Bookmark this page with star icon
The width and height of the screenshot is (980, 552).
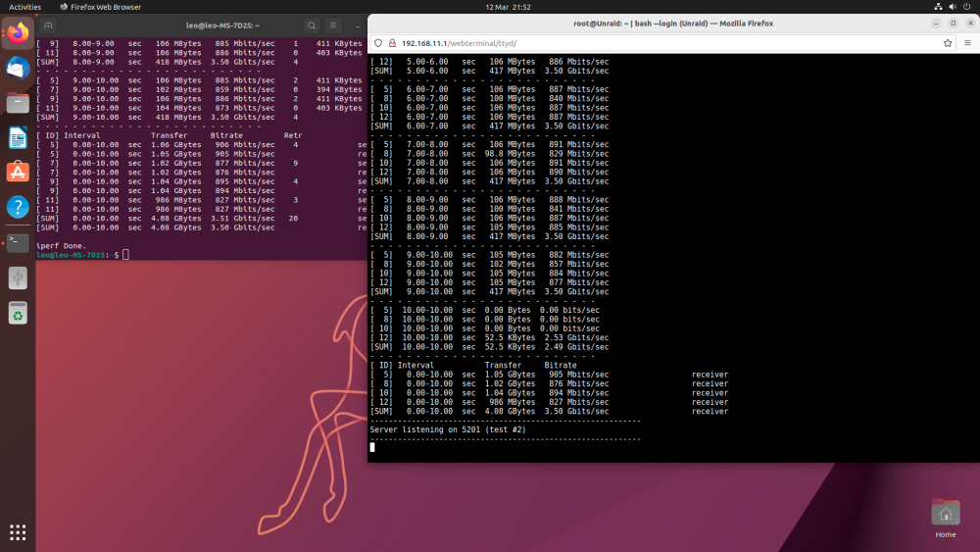(948, 43)
